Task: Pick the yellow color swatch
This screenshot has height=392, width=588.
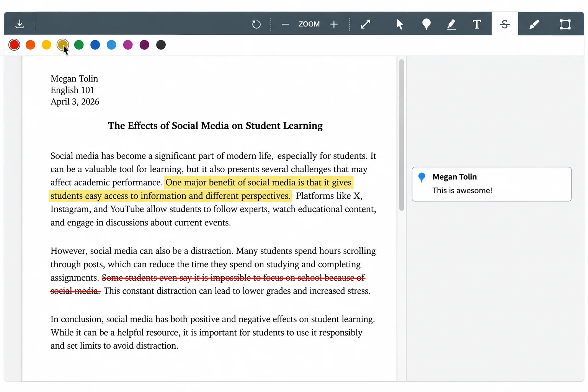Action: click(x=47, y=45)
